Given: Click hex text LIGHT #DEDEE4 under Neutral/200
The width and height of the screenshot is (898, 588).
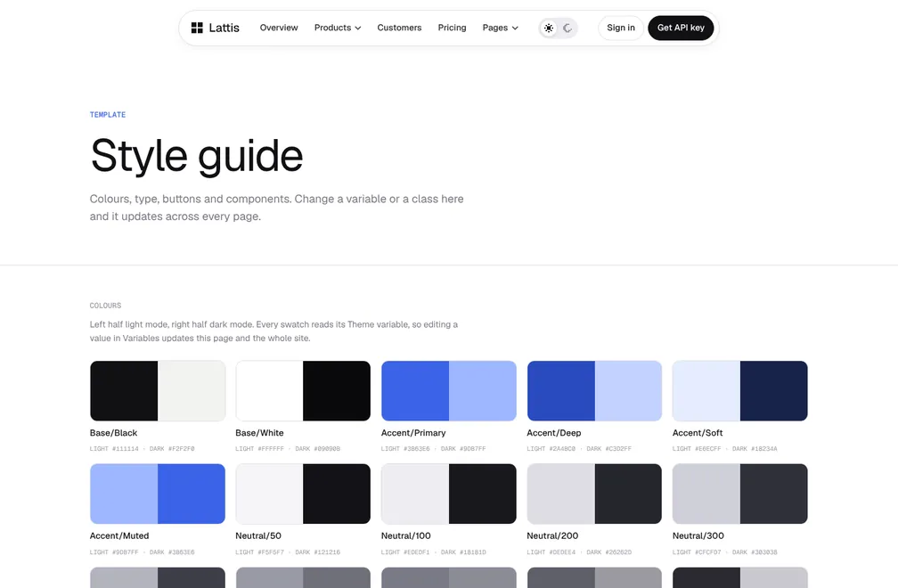Looking at the screenshot, I should coord(551,552).
